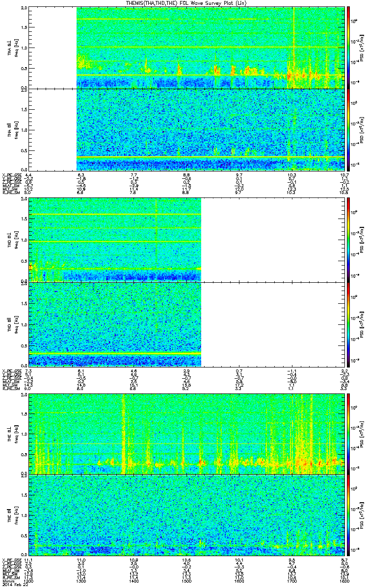Click the PSD color bar beside THE BII

(x=348, y=514)
